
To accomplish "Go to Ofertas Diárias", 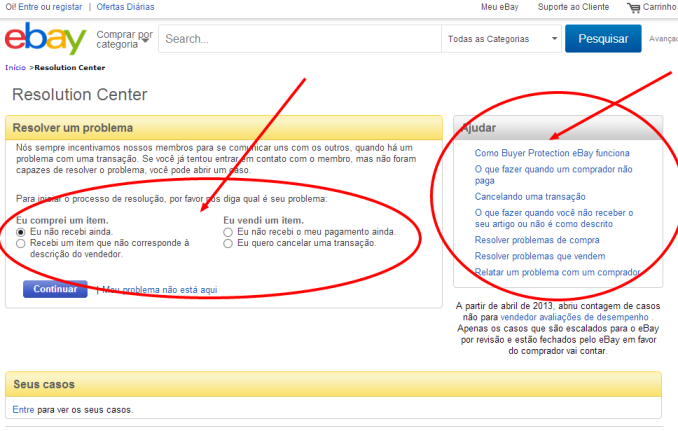I will pyautogui.click(x=125, y=7).
